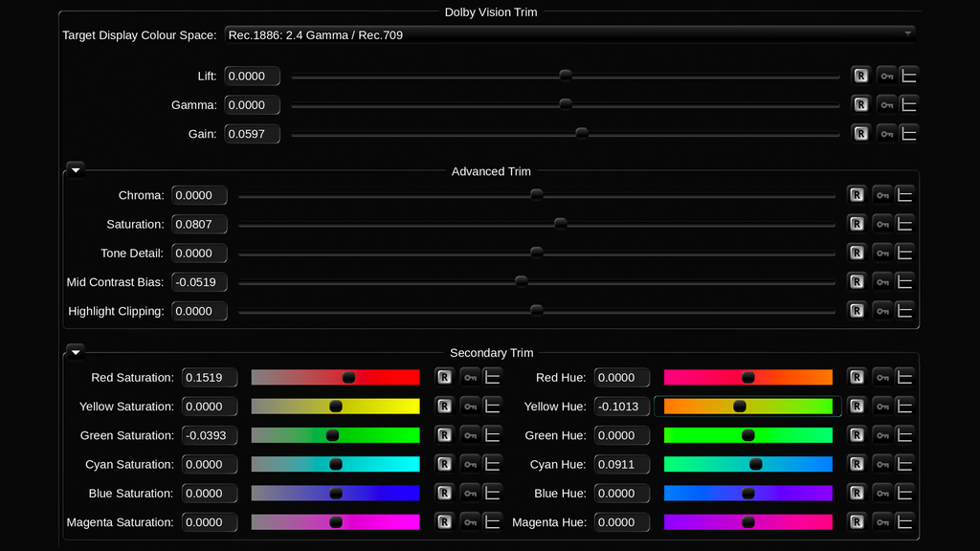Click the Green Saturation value field
This screenshot has width=980, height=551.
[x=210, y=435]
